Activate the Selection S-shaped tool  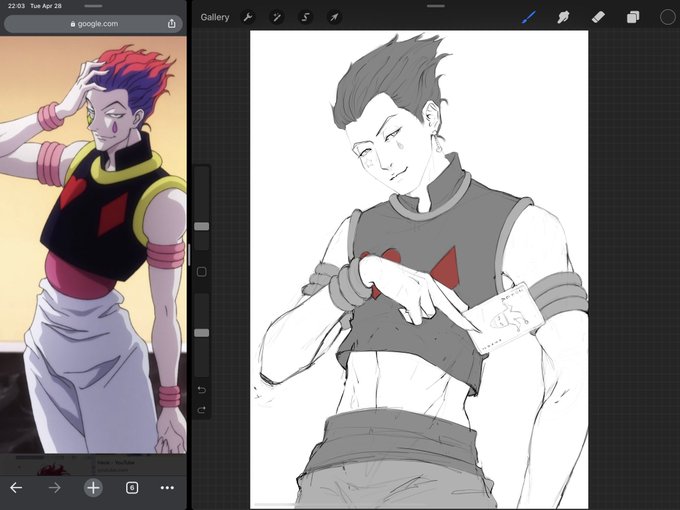[x=305, y=17]
